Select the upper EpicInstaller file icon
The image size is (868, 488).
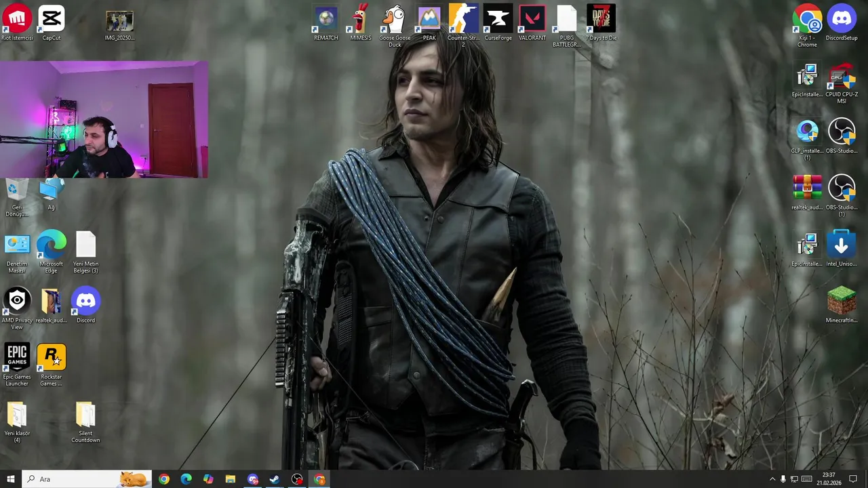tap(807, 80)
